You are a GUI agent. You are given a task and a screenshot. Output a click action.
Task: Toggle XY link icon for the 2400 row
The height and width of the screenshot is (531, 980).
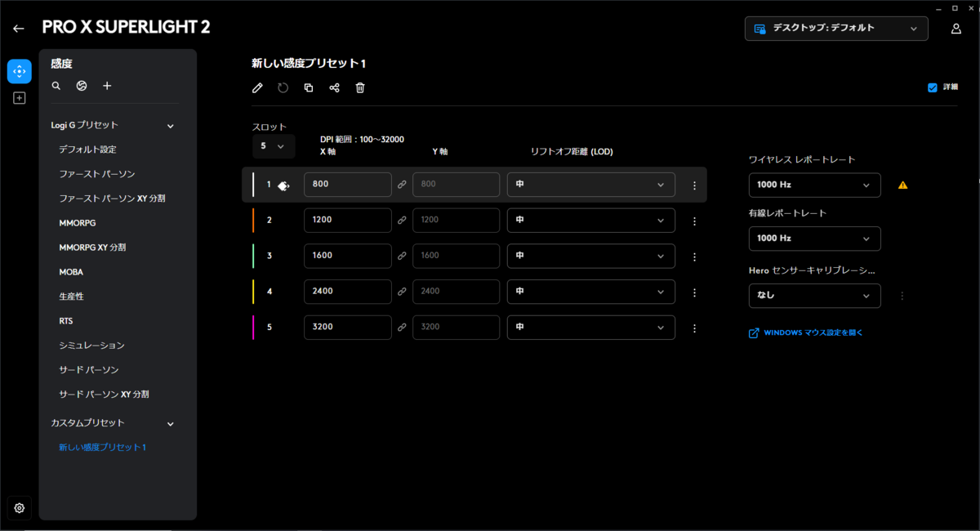coord(402,292)
